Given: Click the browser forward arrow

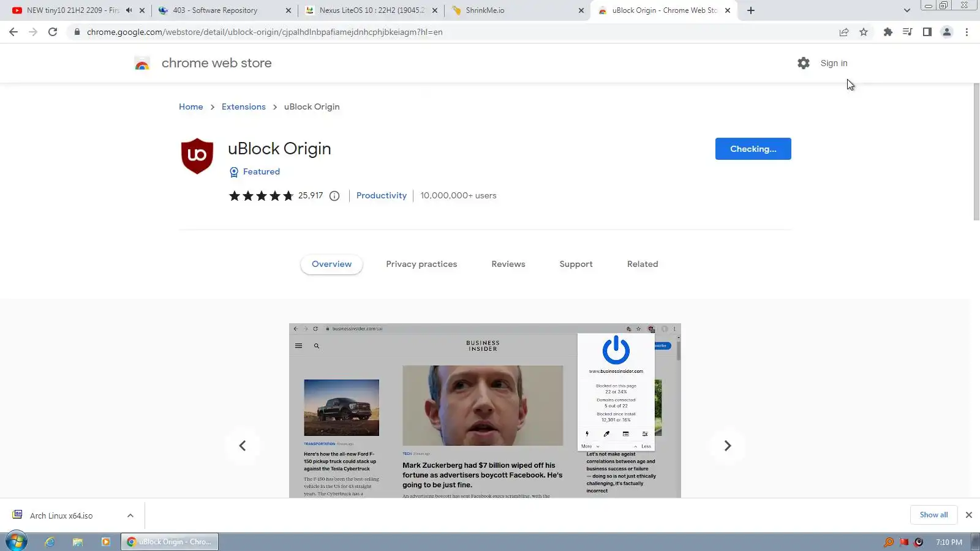Looking at the screenshot, I should click(x=33, y=32).
